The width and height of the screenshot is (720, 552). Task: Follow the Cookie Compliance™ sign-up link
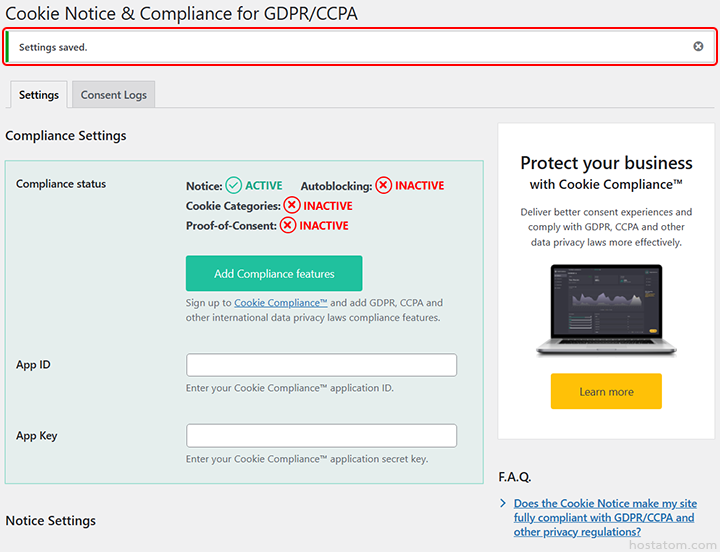281,303
